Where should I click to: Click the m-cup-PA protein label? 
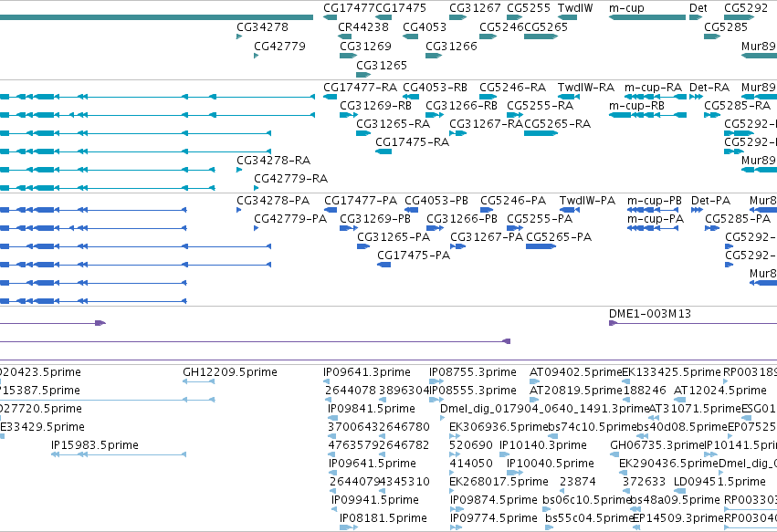pos(656,219)
